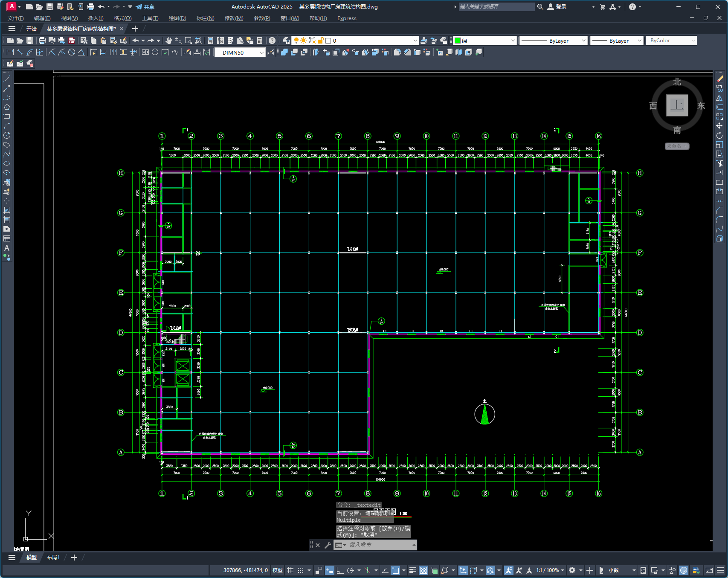Image resolution: width=728 pixels, height=578 pixels.
Task: Click the Plot printer icon
Action: pos(42,41)
